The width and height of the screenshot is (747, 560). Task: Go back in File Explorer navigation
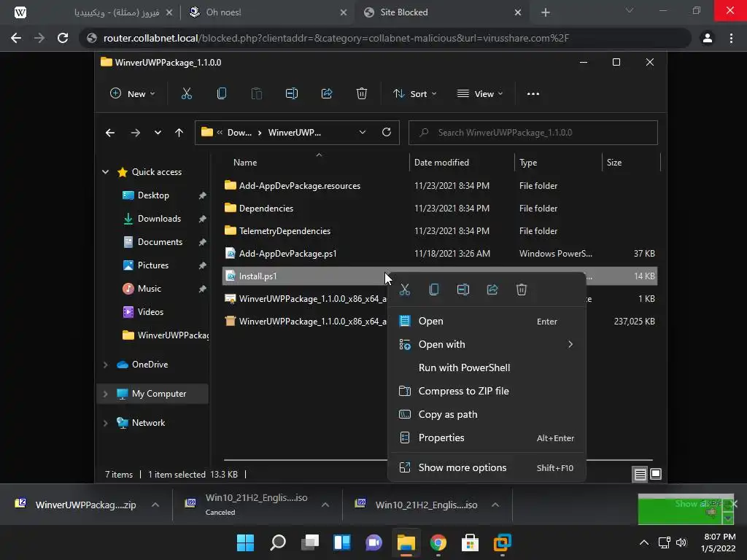[110, 133]
